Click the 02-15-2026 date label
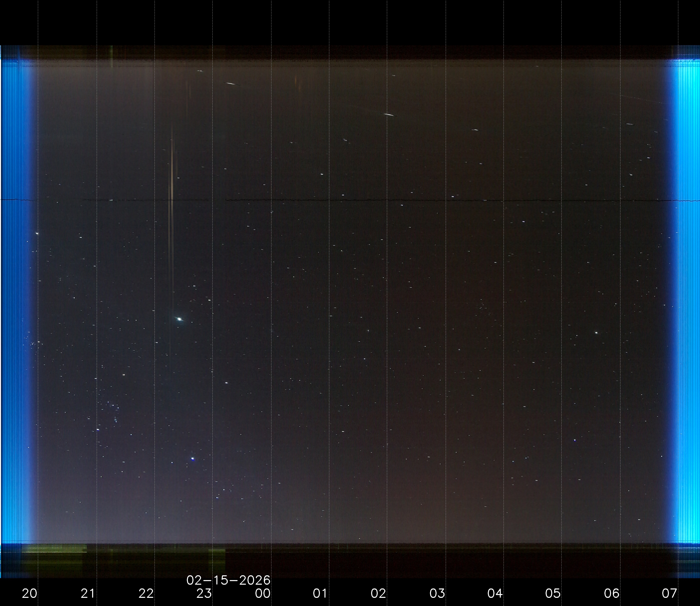The image size is (700, 606). click(x=228, y=580)
